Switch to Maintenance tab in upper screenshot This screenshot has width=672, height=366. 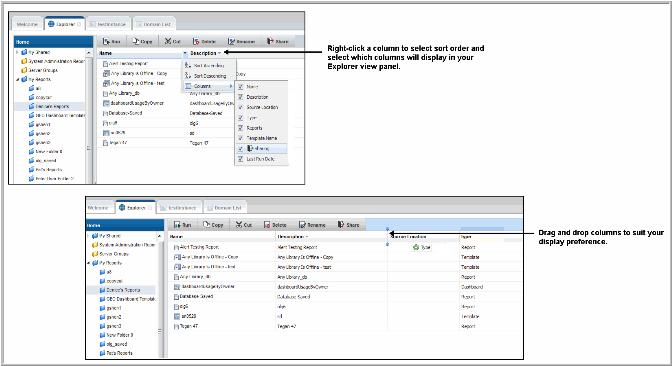(108, 24)
